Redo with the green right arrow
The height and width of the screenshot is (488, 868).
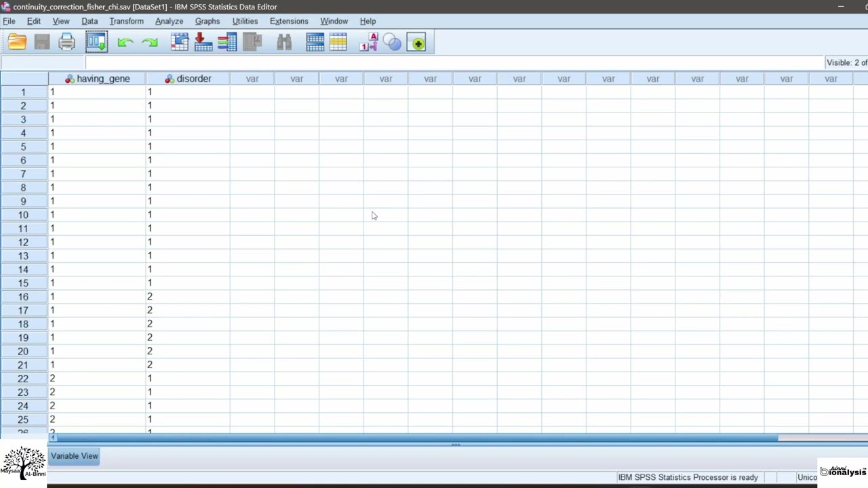[x=150, y=43]
